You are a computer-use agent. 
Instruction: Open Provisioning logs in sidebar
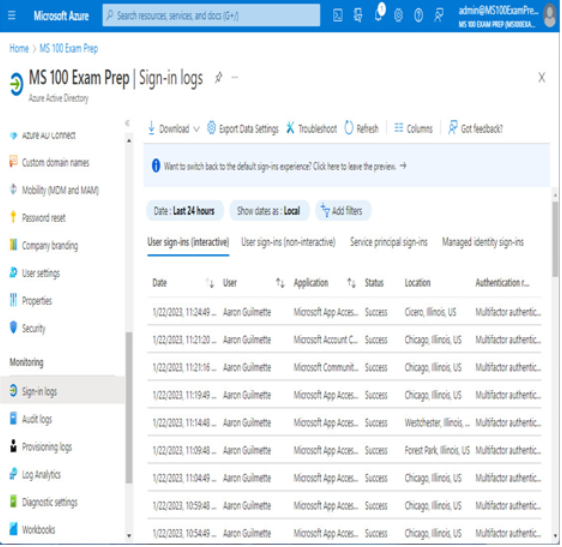click(x=47, y=447)
